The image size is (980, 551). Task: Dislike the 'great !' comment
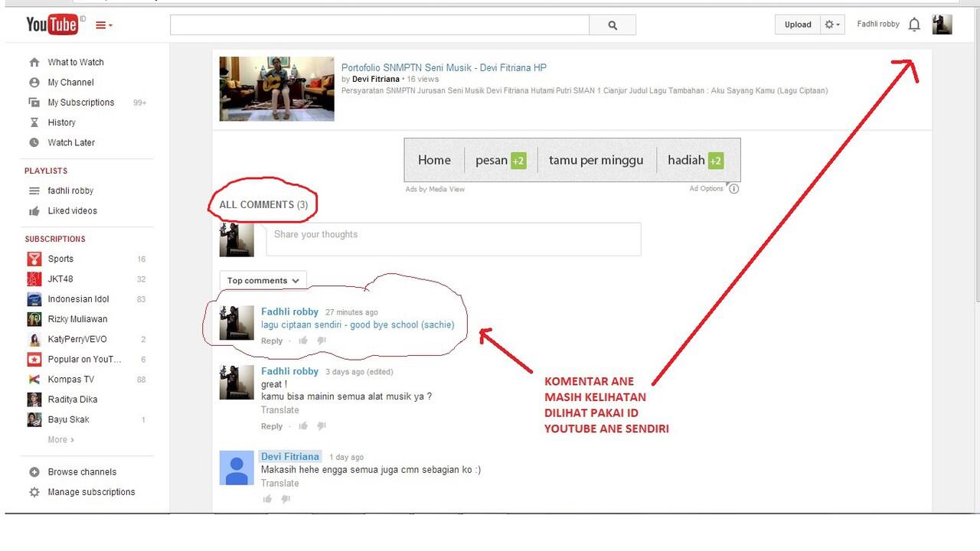(x=322, y=426)
